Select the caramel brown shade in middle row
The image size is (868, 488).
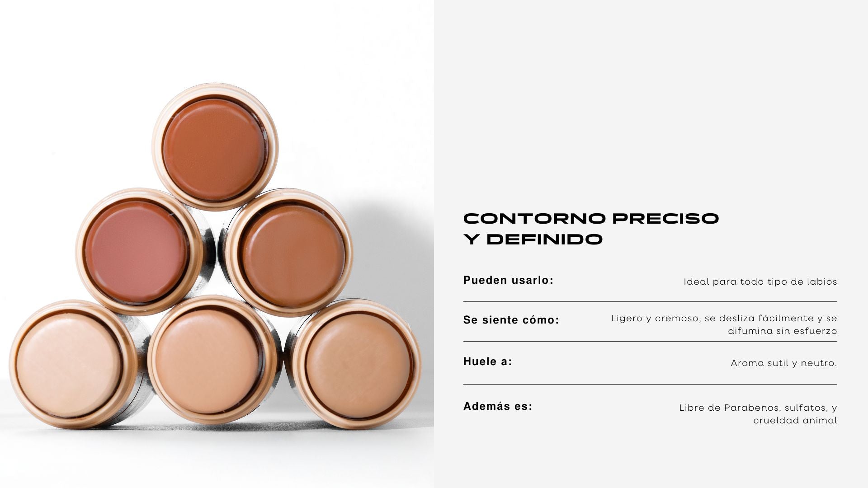pos(292,256)
